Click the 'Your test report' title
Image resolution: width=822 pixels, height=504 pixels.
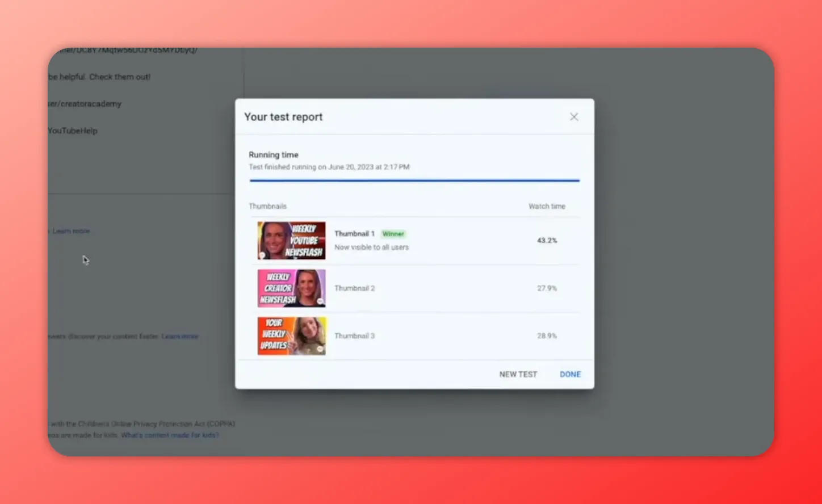coord(283,117)
